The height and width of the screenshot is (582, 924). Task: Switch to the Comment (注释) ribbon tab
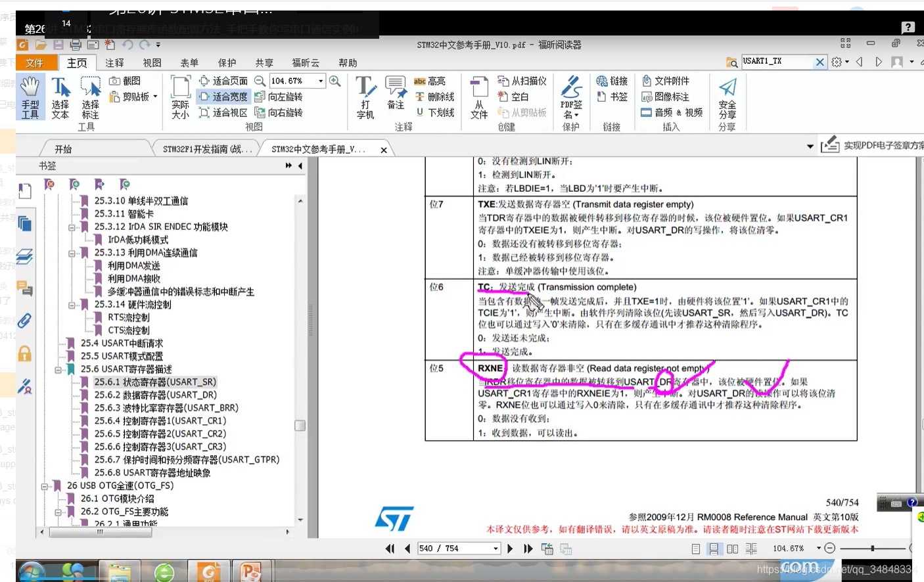[114, 62]
